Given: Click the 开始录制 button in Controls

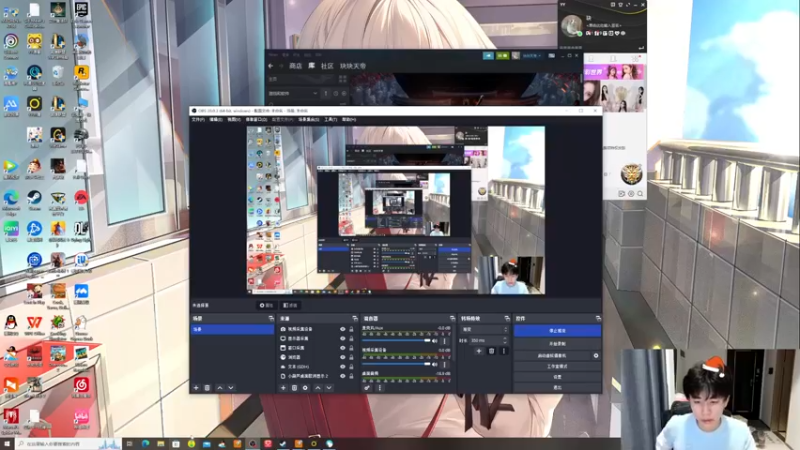Looking at the screenshot, I should click(x=557, y=344).
